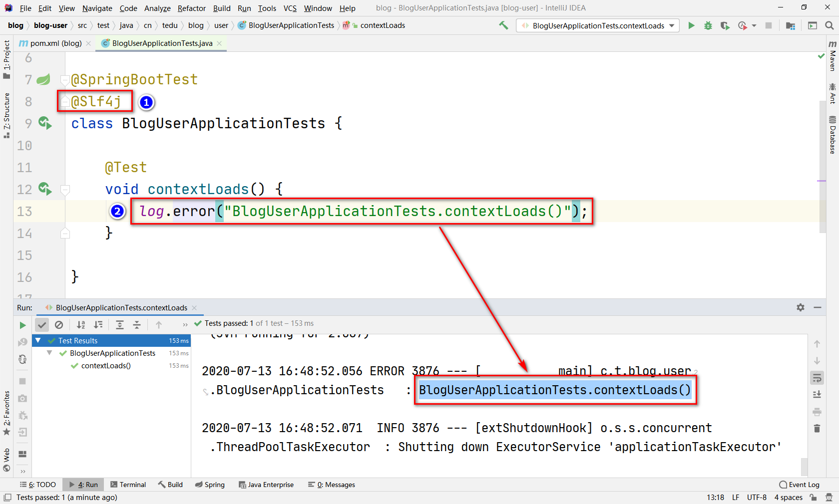Screen dimensions: 839x504
Task: Run with Coverage from top toolbar
Action: 725,25
